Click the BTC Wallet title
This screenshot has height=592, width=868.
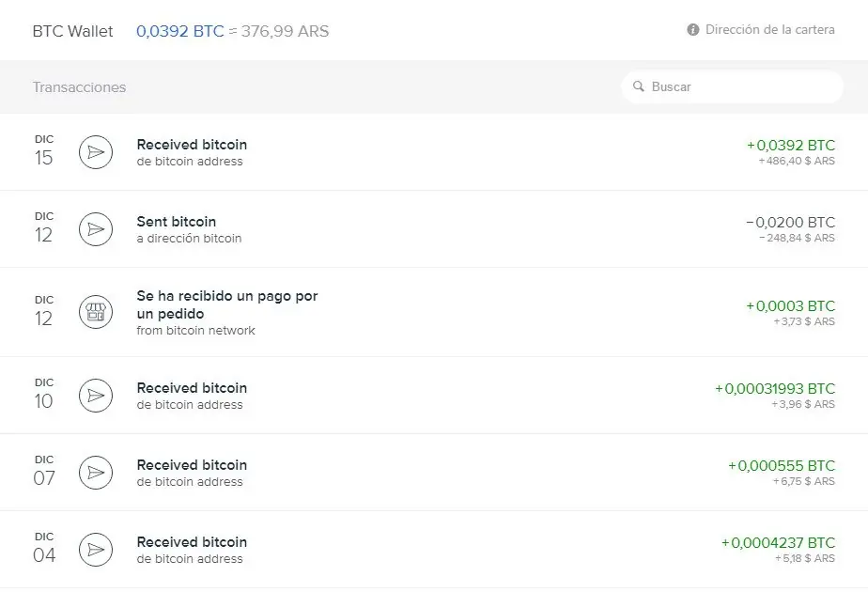tap(72, 31)
